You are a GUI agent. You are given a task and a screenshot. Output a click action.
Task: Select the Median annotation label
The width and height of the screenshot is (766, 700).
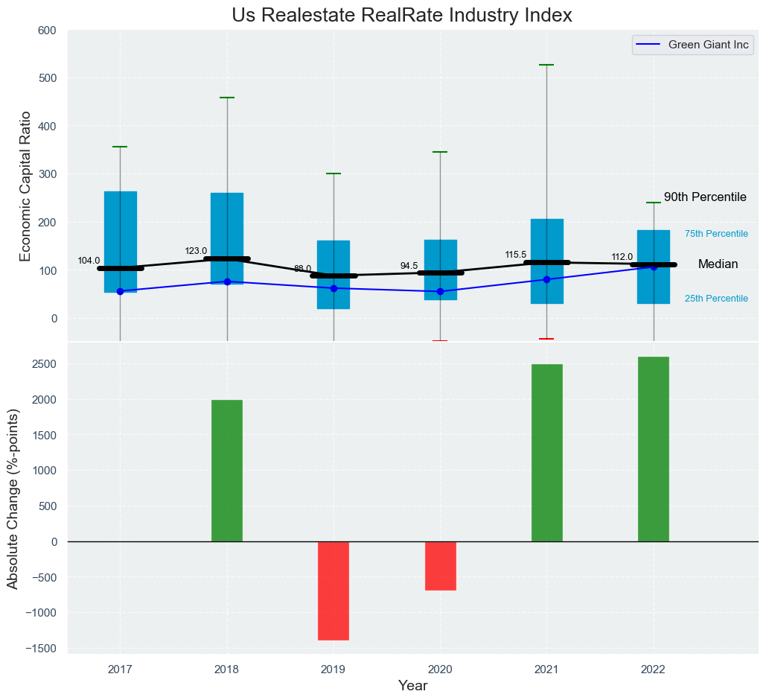pos(718,264)
